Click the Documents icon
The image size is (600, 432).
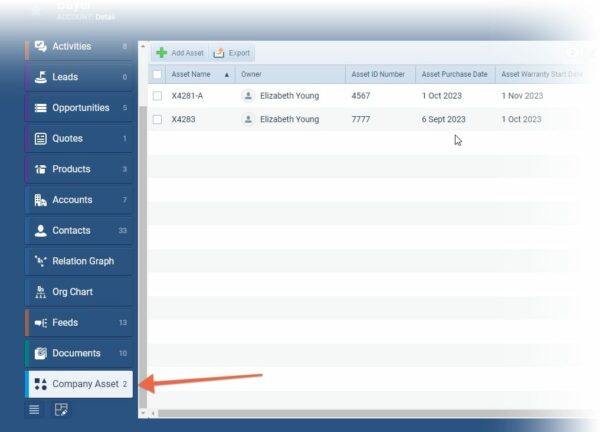[41, 353]
